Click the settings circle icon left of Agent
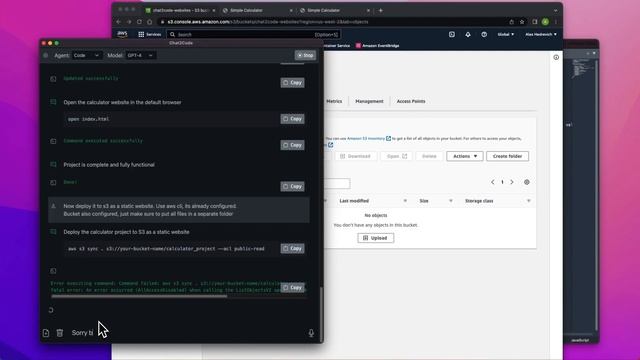The height and width of the screenshot is (360, 640). (46, 56)
